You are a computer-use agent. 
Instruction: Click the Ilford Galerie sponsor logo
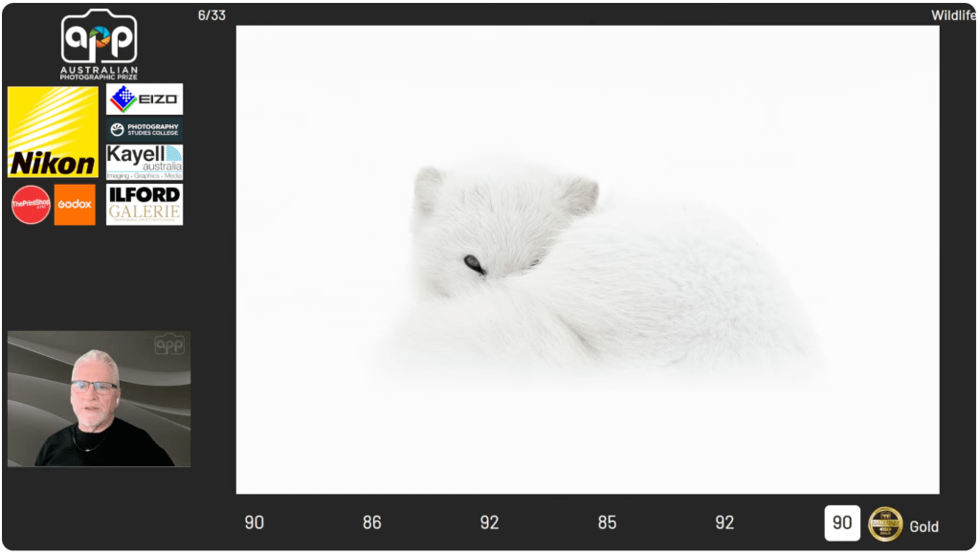click(145, 204)
